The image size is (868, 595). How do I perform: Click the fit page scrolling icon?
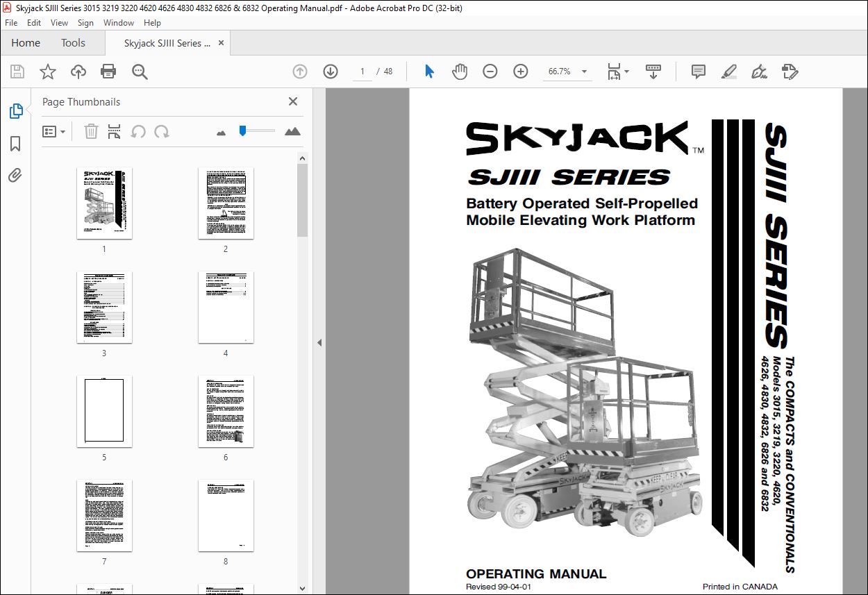pos(614,71)
